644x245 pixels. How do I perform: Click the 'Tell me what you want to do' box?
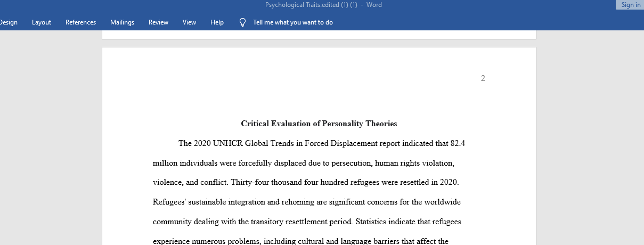click(x=293, y=22)
